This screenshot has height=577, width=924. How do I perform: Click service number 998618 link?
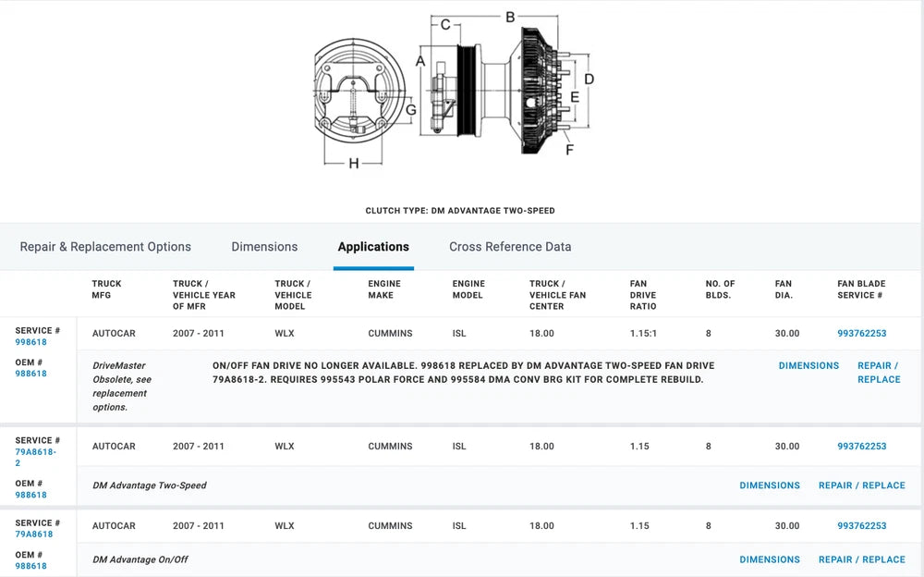click(x=31, y=342)
